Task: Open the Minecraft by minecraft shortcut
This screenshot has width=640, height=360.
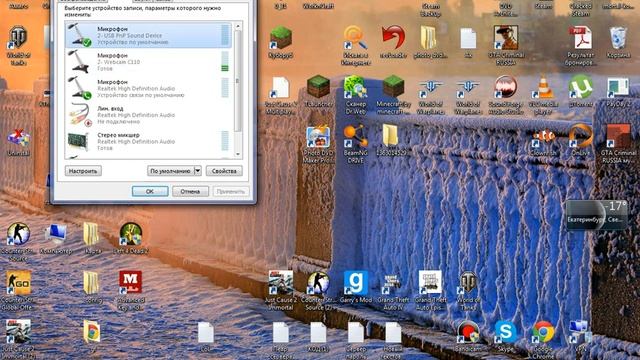Action: (x=393, y=95)
